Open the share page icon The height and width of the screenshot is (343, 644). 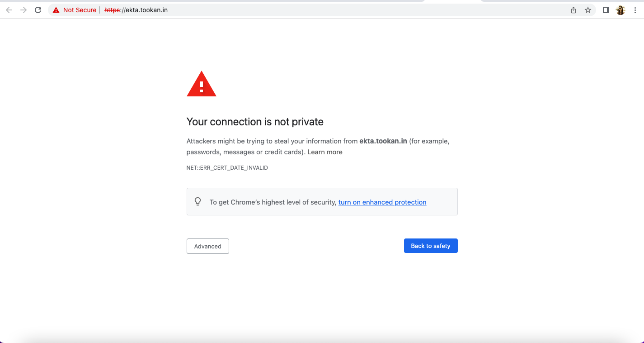coord(573,10)
